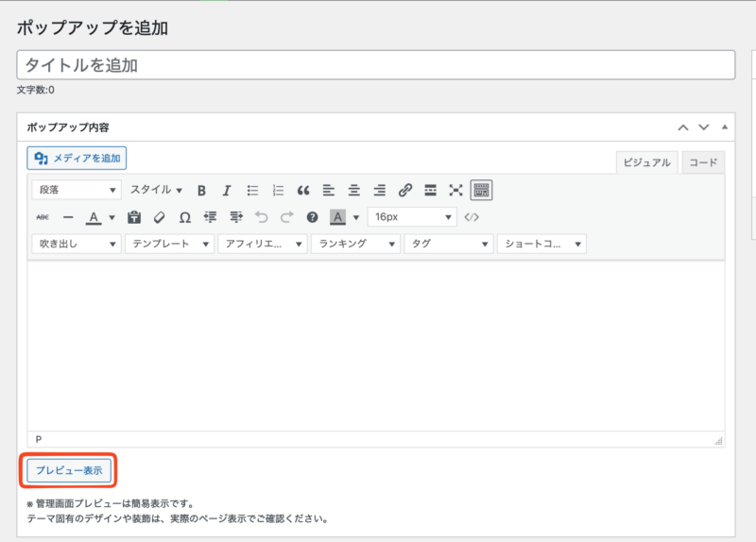Toggle the toolbar toggle keyboard icon
Screen dimensions: 756x542
[482, 190]
